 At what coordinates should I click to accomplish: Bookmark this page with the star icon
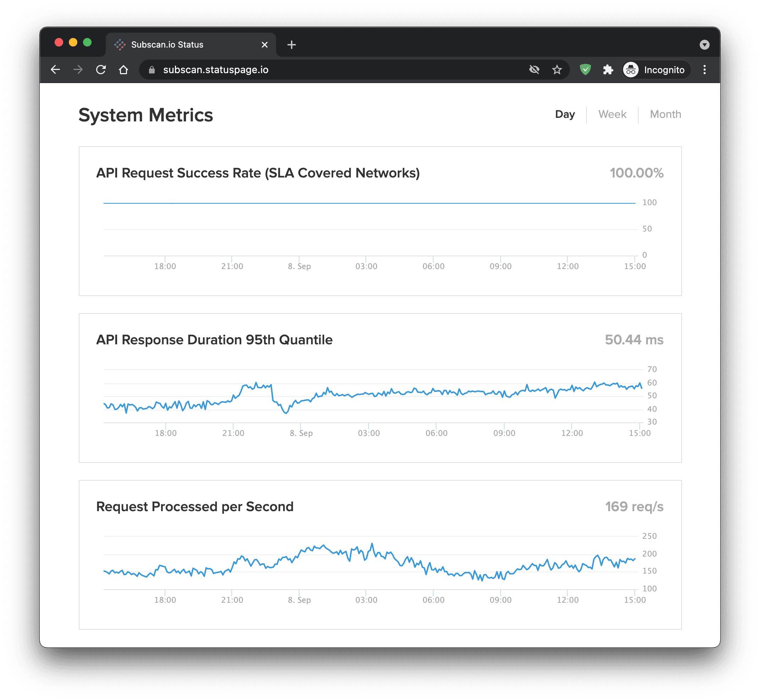click(x=557, y=70)
